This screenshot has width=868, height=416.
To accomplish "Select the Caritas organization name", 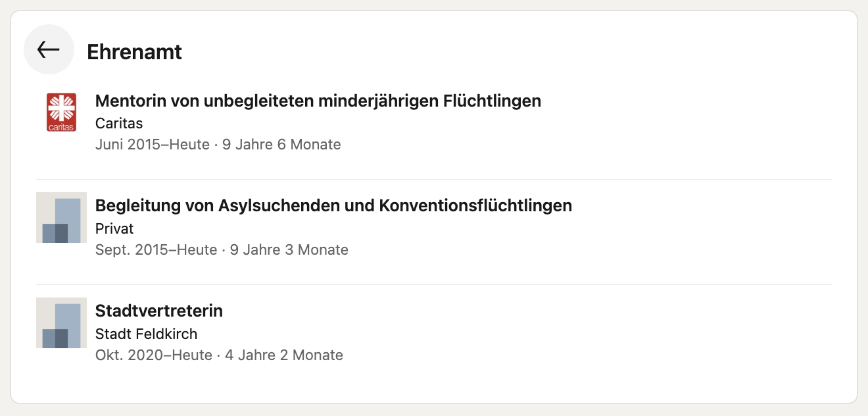I will tap(119, 123).
